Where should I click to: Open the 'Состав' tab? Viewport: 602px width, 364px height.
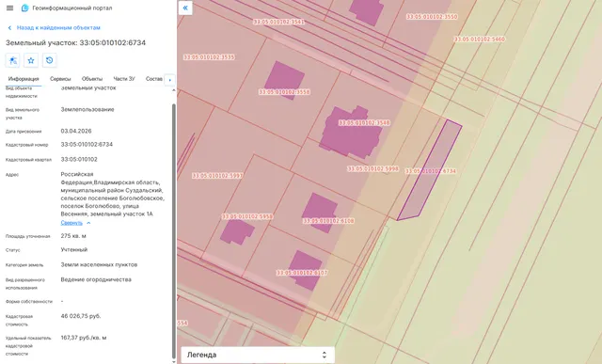[154, 79]
